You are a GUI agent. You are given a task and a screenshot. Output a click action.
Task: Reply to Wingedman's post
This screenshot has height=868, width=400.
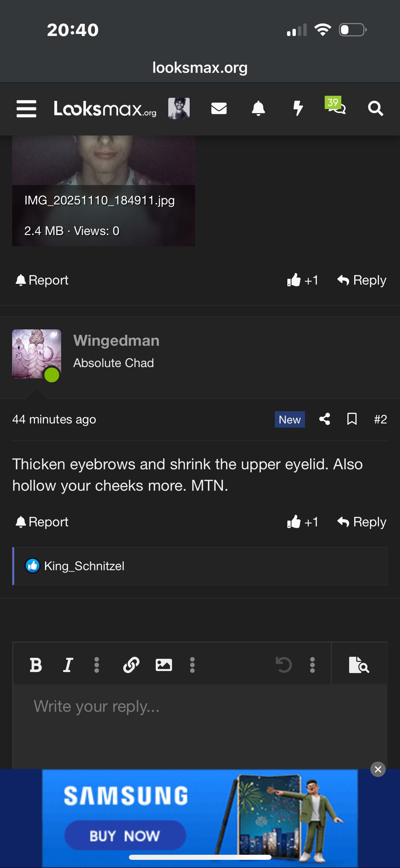(x=362, y=522)
